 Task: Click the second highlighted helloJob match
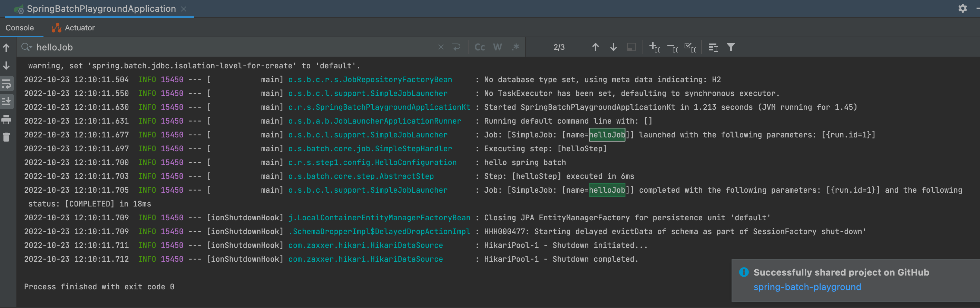[607, 190]
